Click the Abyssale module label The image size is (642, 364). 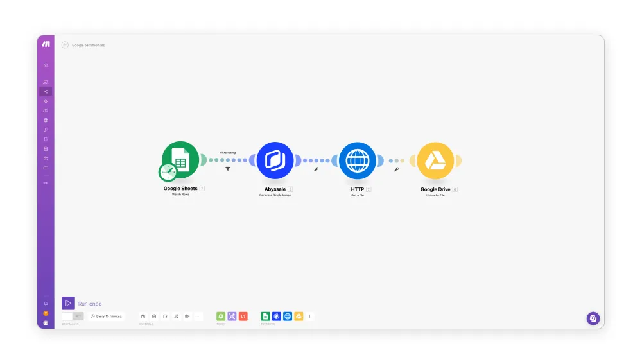coord(275,189)
